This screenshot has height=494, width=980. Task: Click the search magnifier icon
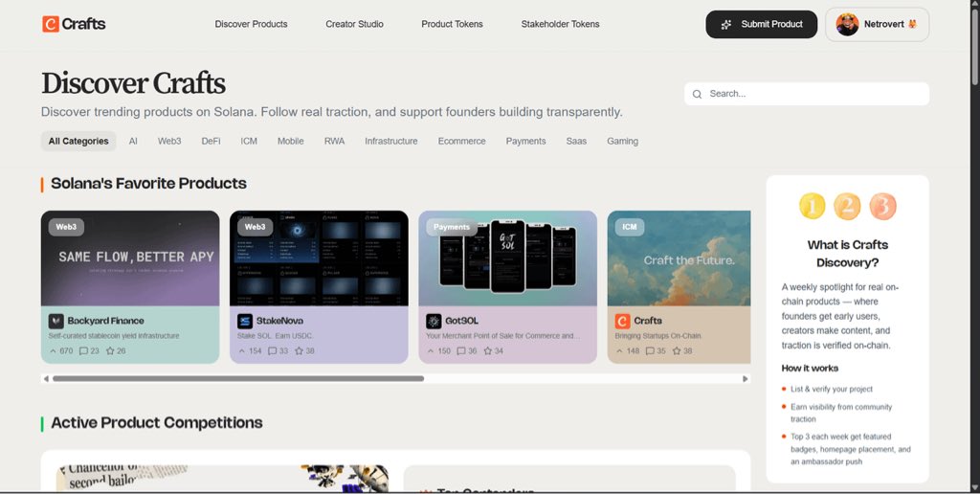(697, 94)
